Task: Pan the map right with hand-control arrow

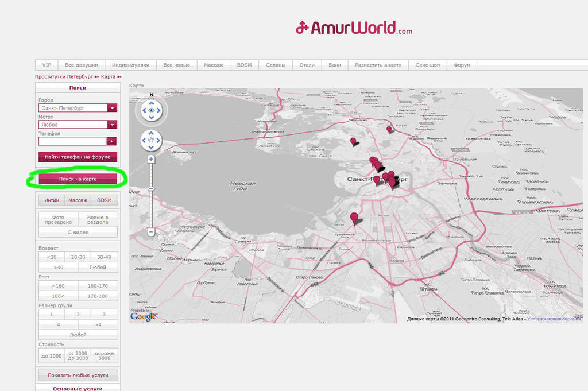Action: [159, 140]
